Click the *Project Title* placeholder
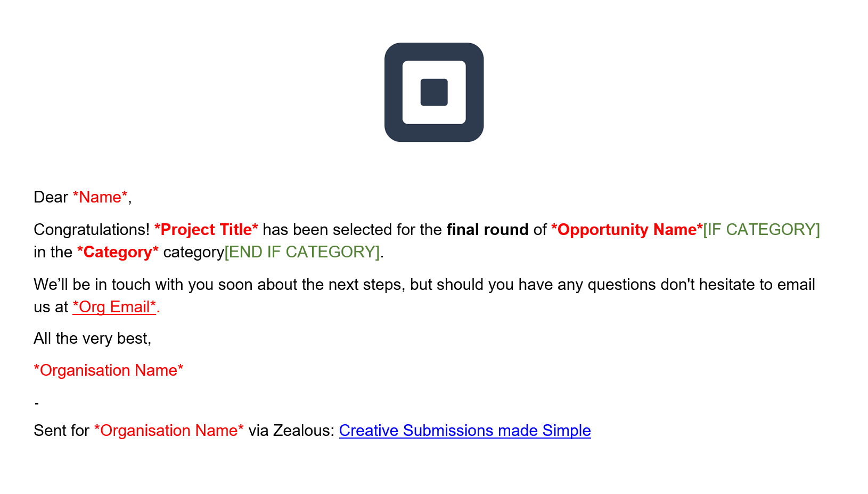Viewport: 868px width, 494px height. (206, 230)
